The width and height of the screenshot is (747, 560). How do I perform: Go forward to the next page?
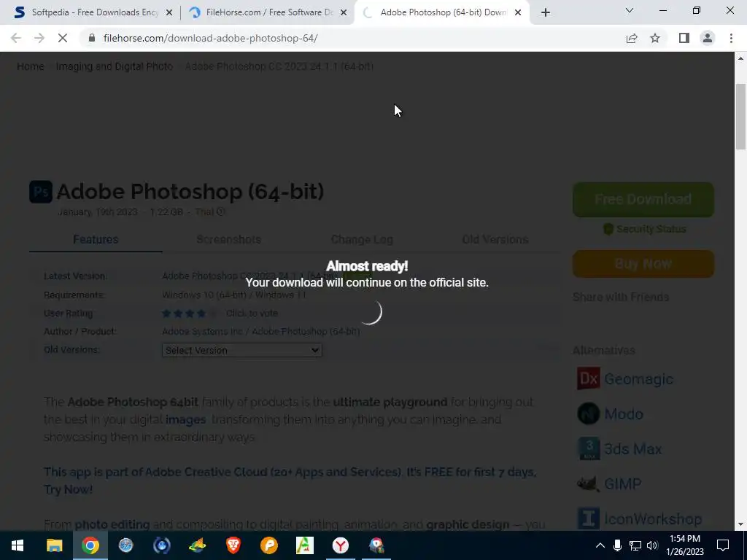coord(39,38)
